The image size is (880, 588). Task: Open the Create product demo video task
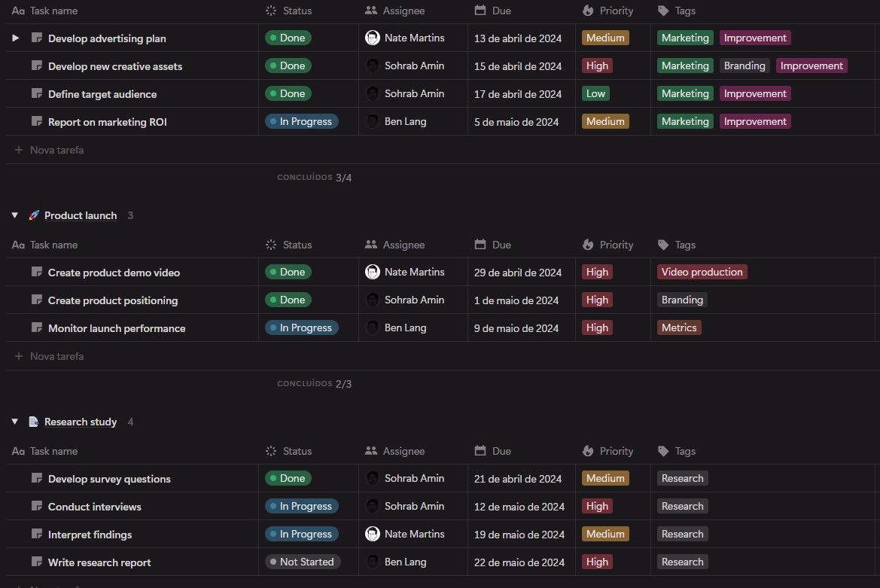pos(114,273)
